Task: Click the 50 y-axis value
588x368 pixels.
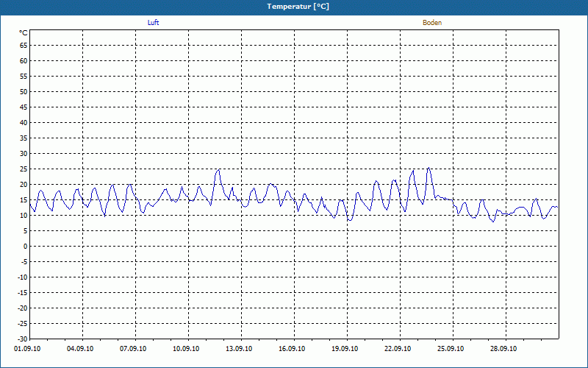Action: point(24,91)
